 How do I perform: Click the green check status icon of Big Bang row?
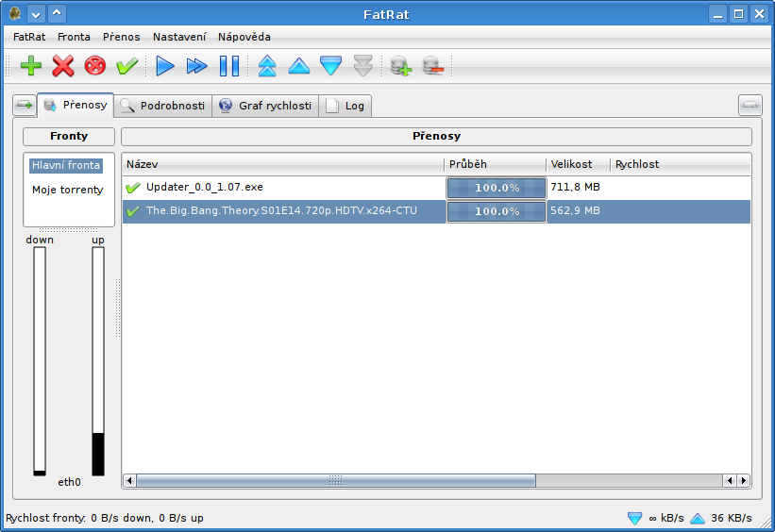click(132, 211)
